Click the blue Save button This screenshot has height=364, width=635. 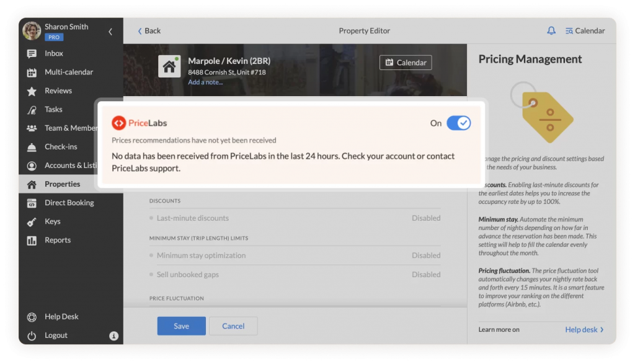pos(182,326)
